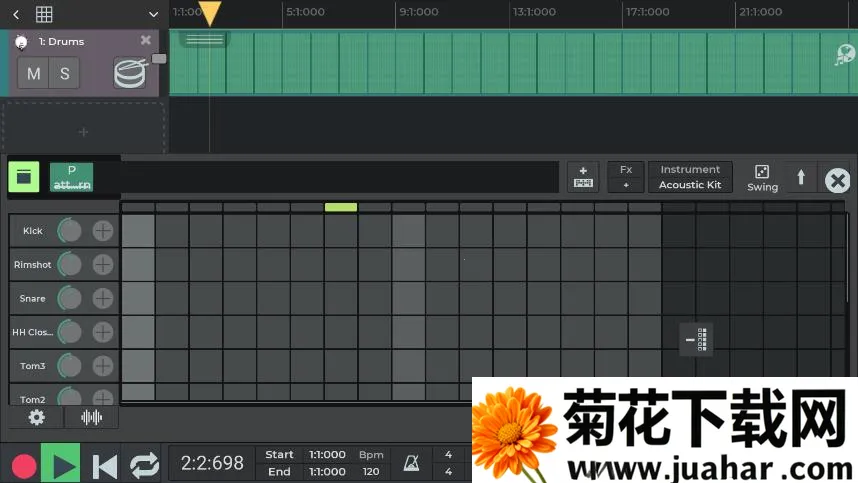Jump to 13:1:000 on the timeline ruler
Viewport: 858px width, 483px height.
(x=534, y=11)
